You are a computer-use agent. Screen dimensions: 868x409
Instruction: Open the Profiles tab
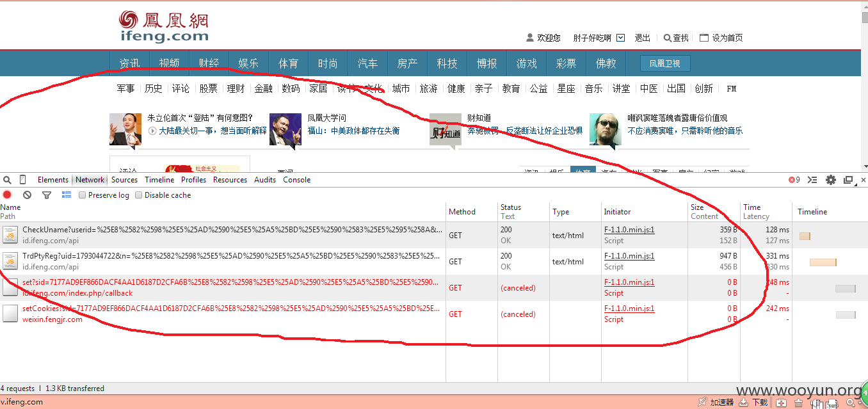coord(193,180)
